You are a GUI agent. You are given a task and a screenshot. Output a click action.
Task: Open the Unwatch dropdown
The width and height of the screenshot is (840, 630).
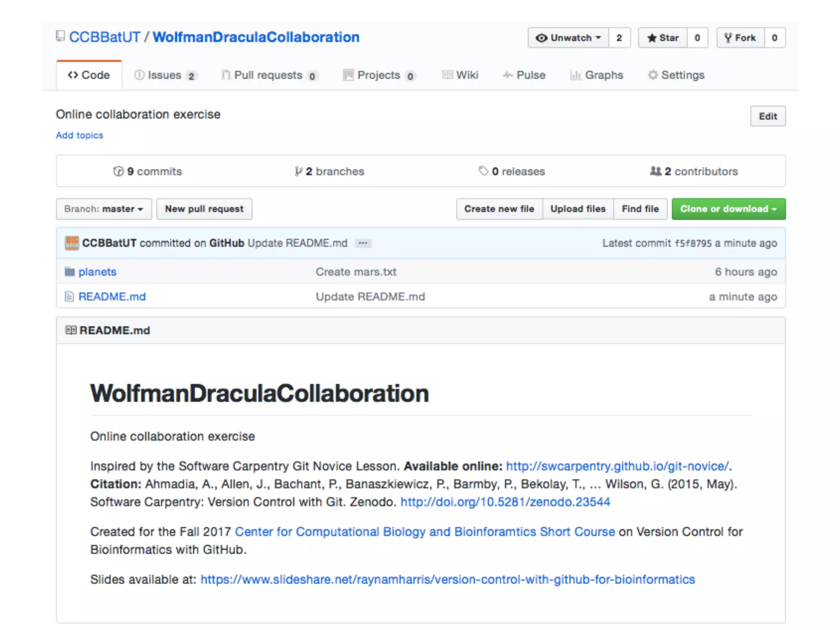tap(568, 38)
